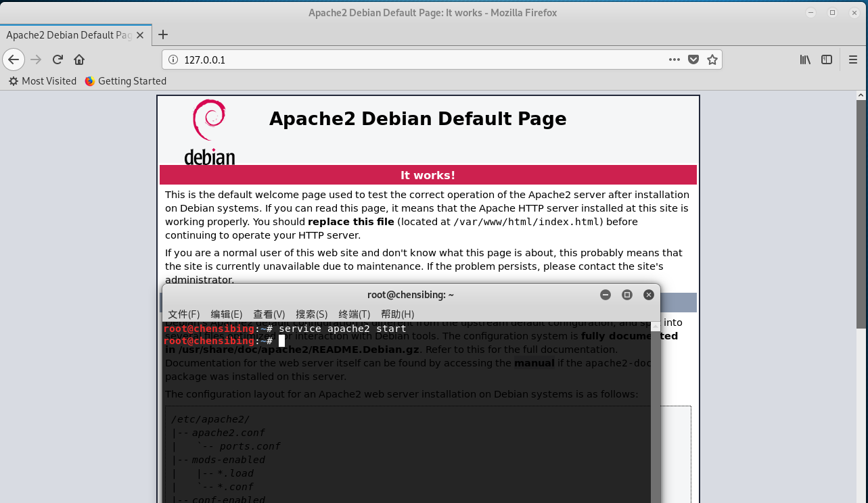Open the Library icon in toolbar
This screenshot has height=503, width=868.
(805, 59)
